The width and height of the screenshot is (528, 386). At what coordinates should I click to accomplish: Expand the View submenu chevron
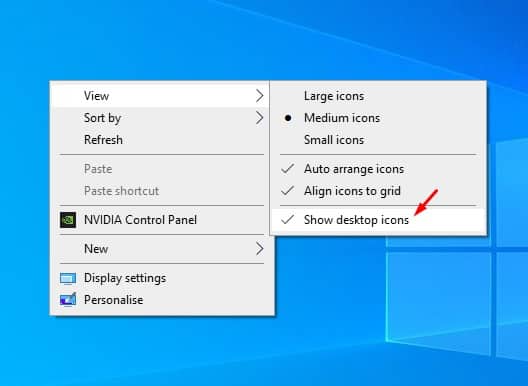[259, 96]
